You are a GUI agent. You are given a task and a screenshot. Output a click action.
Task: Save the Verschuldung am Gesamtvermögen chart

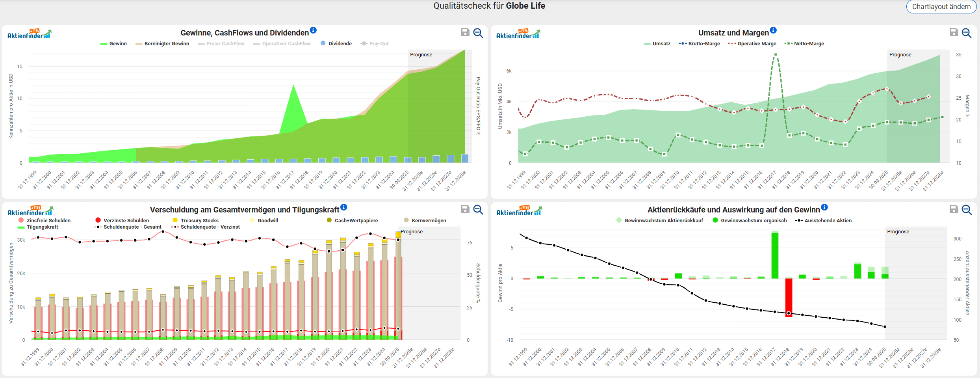click(x=465, y=209)
